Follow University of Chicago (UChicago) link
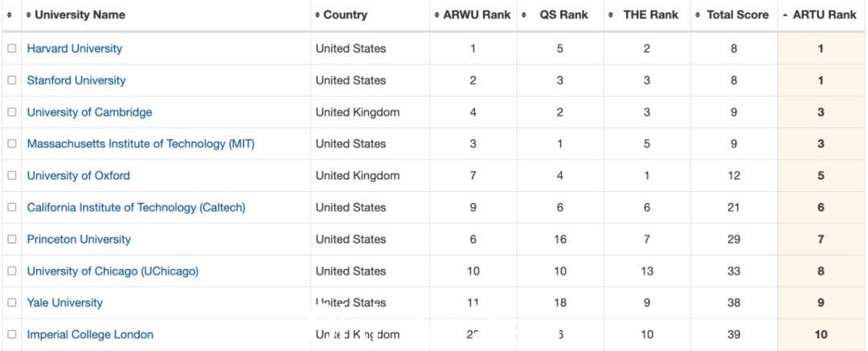This screenshot has height=351, width=868. pyautogui.click(x=113, y=271)
